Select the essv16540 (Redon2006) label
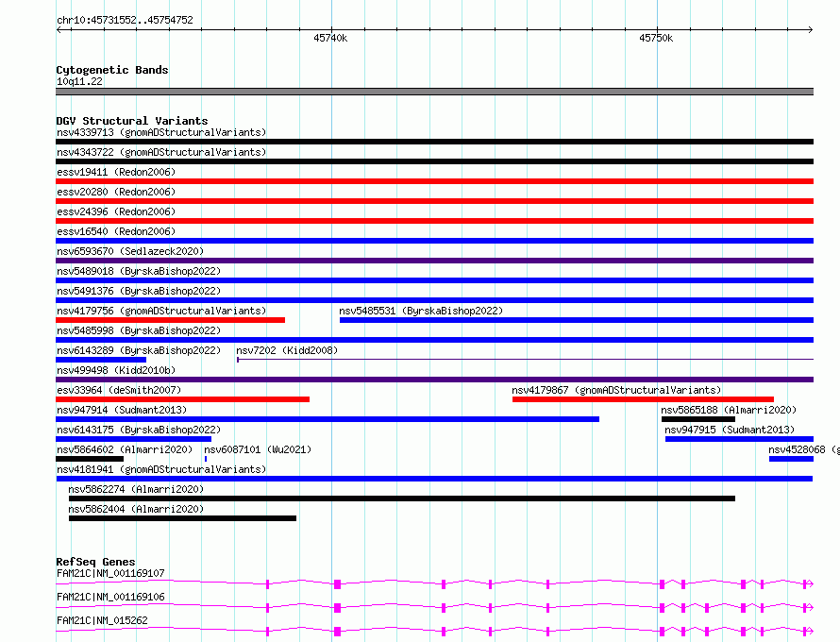The image size is (840, 642). coord(116,231)
